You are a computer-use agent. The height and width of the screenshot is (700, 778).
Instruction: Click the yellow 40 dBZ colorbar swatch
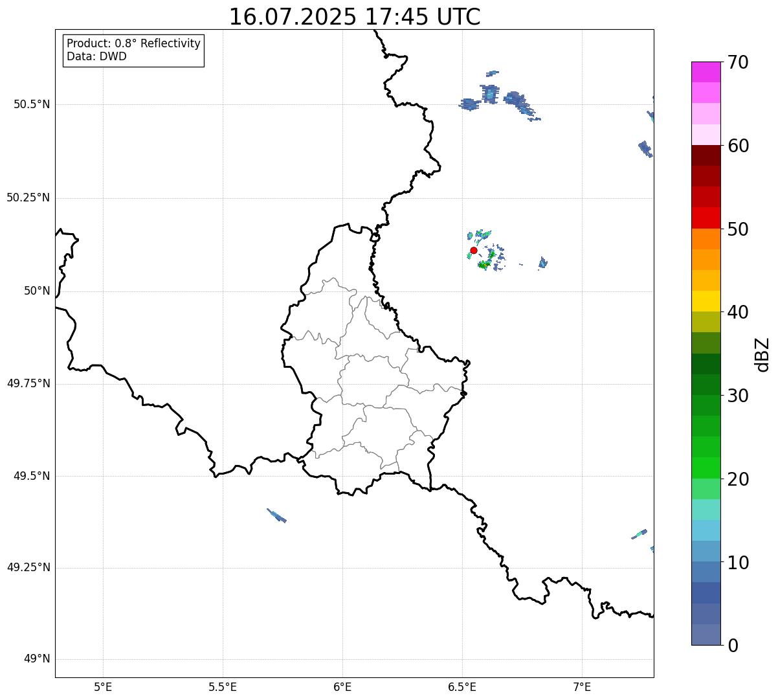pos(706,301)
